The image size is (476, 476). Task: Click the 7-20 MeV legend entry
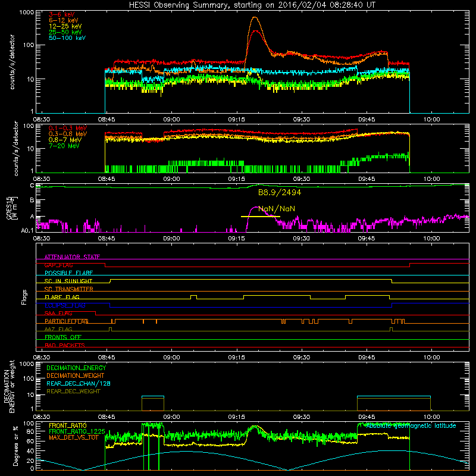click(x=64, y=146)
